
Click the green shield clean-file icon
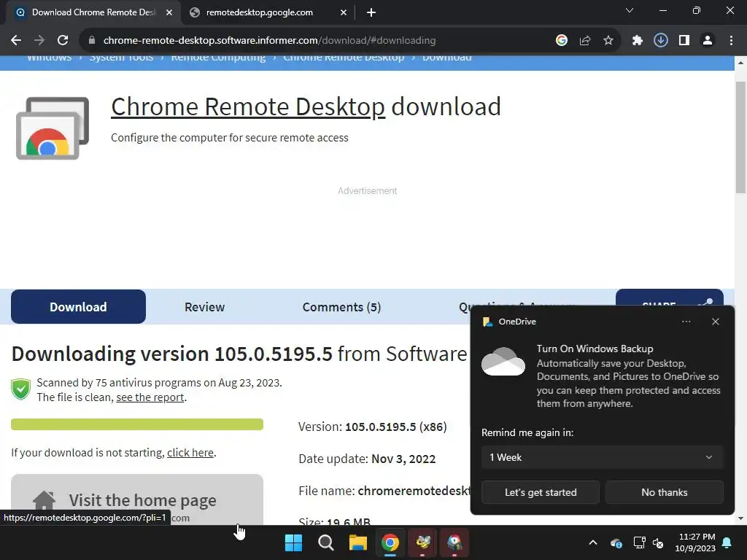click(x=21, y=389)
